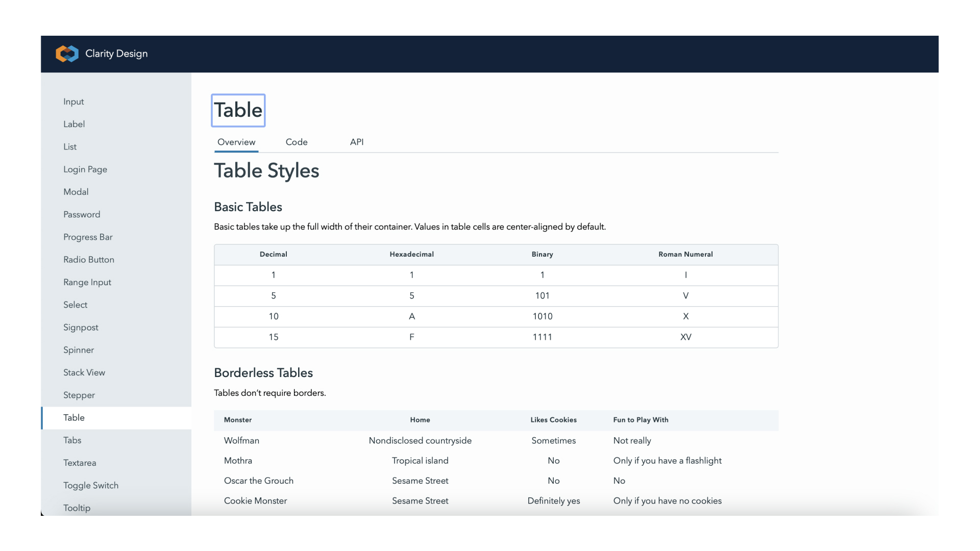980x551 pixels.
Task: Select the active Table sidebar item
Action: click(x=117, y=418)
